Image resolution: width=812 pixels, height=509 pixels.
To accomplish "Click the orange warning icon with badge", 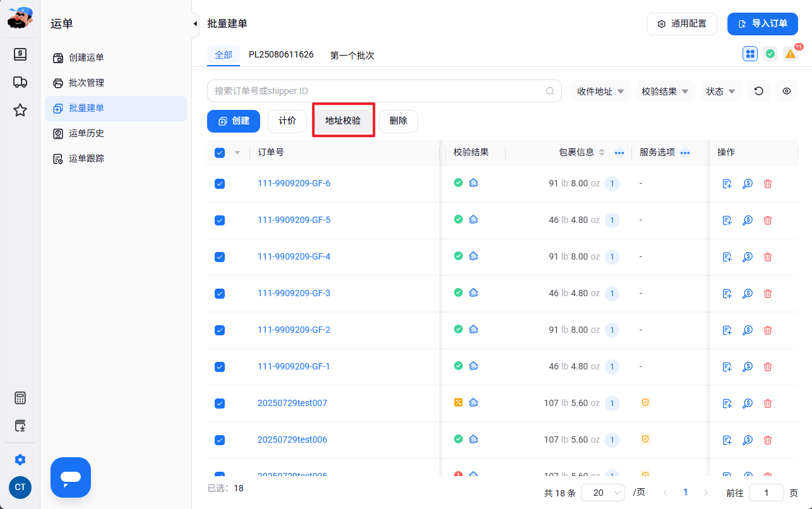I will click(x=790, y=54).
